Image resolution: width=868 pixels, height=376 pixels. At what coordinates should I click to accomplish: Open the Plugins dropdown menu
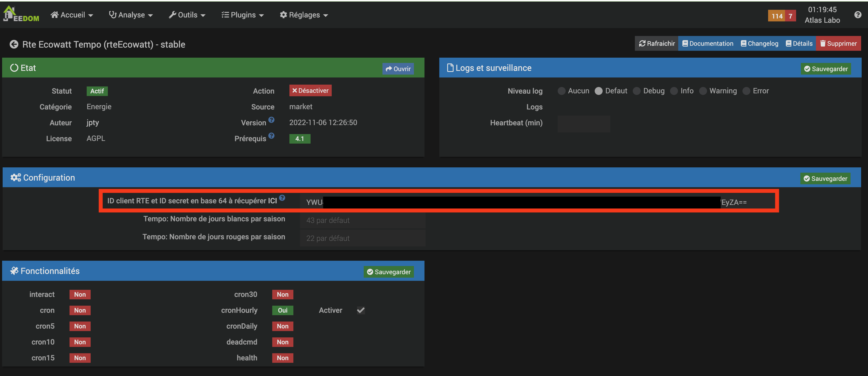[x=243, y=15]
